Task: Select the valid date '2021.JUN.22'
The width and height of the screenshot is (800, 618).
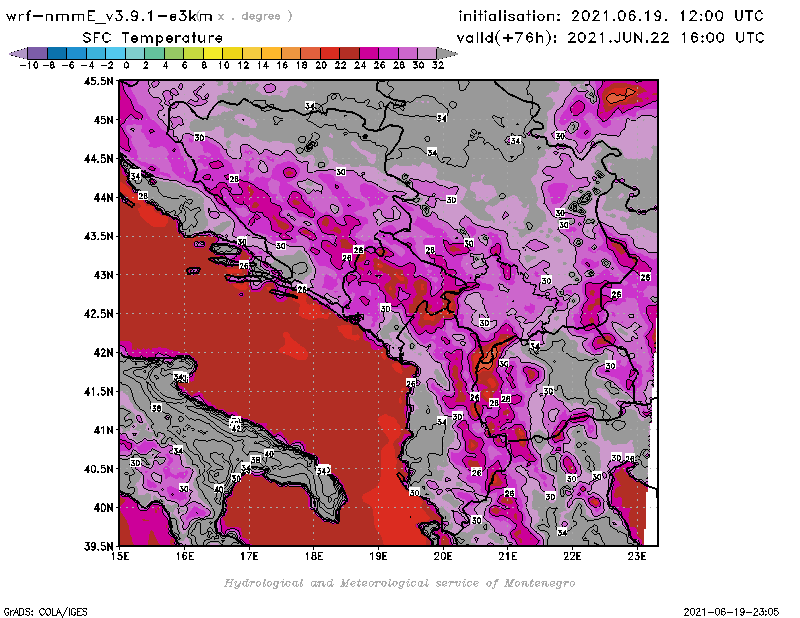Action: (x=618, y=38)
